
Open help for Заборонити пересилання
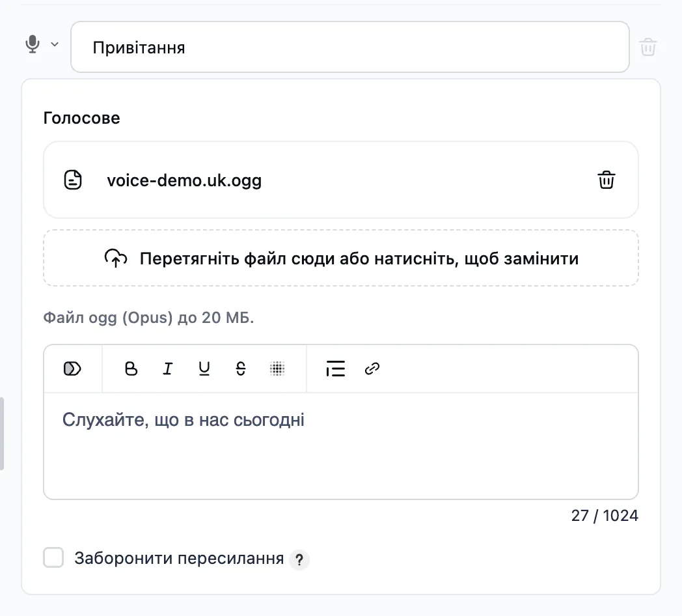click(x=299, y=559)
